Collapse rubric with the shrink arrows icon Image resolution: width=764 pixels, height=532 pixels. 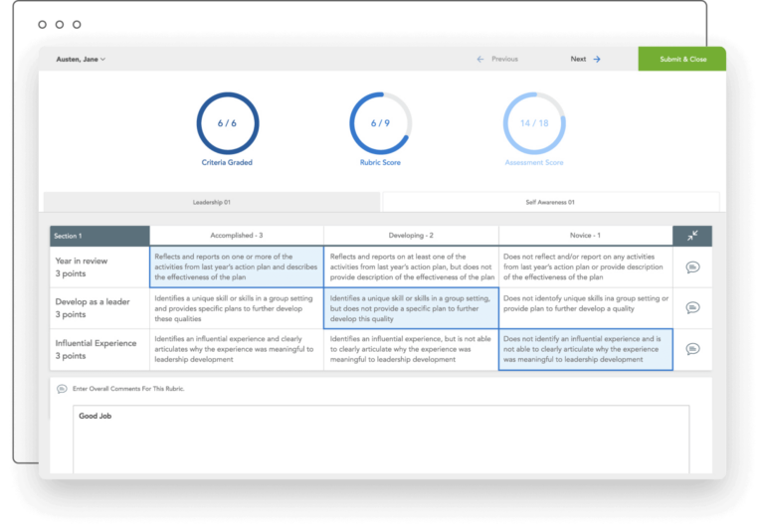point(692,236)
